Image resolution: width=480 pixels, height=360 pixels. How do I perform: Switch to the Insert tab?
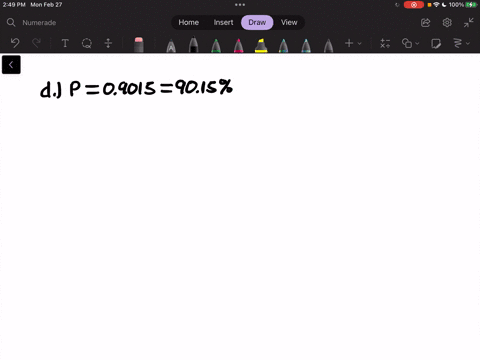coord(223,22)
